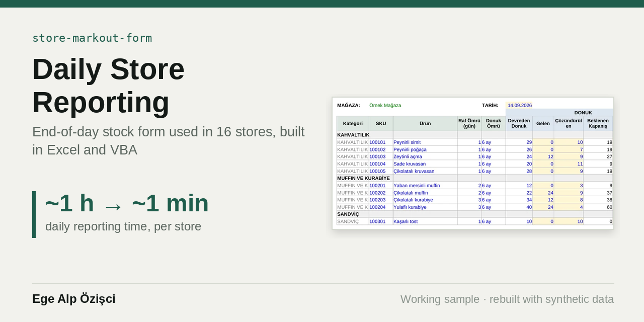Viewport: 644px width, 322px height.
Task: Select SKU cell 100201
Action: (381, 186)
